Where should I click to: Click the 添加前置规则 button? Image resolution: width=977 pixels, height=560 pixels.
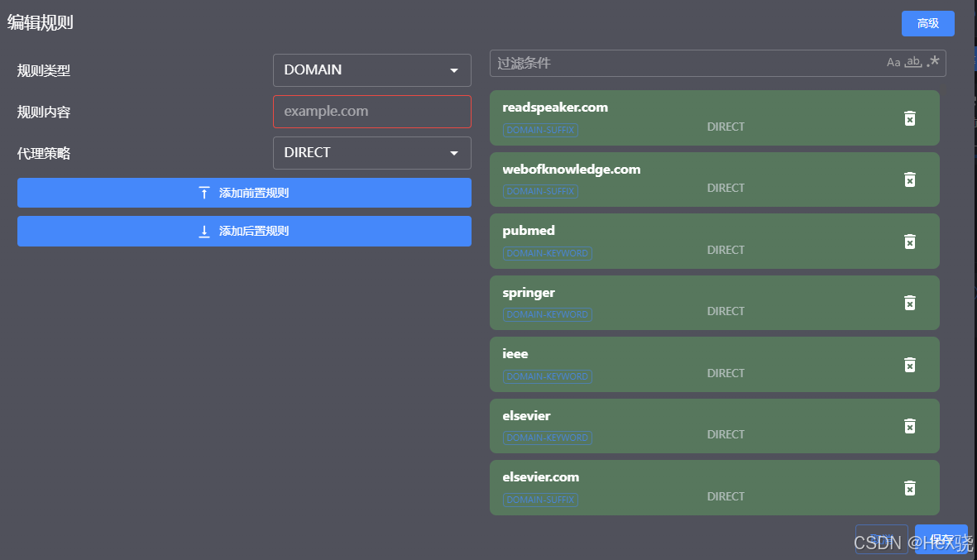pyautogui.click(x=244, y=193)
